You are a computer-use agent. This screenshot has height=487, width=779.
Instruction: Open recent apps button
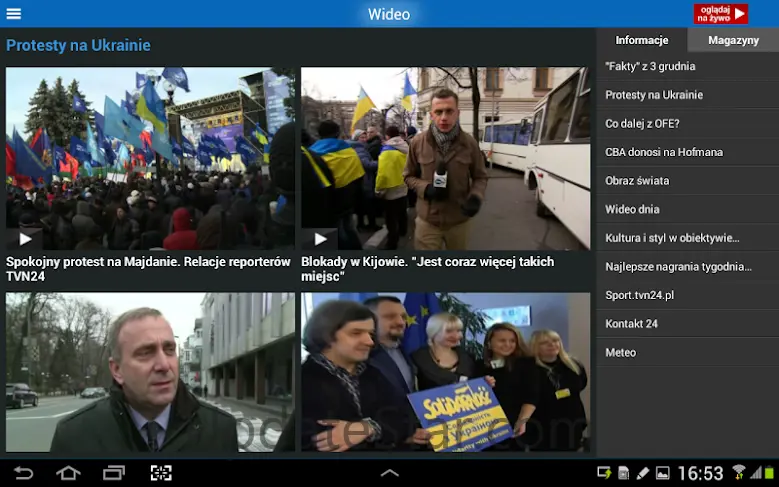[x=114, y=473]
